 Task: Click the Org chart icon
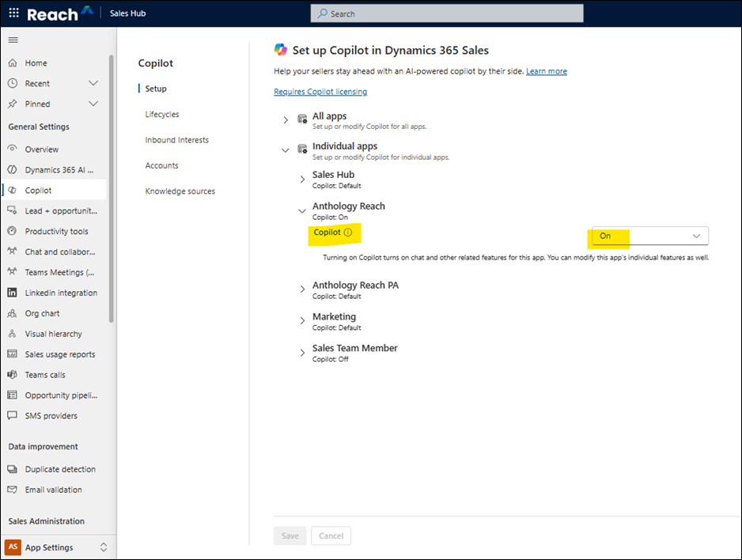[x=13, y=313]
